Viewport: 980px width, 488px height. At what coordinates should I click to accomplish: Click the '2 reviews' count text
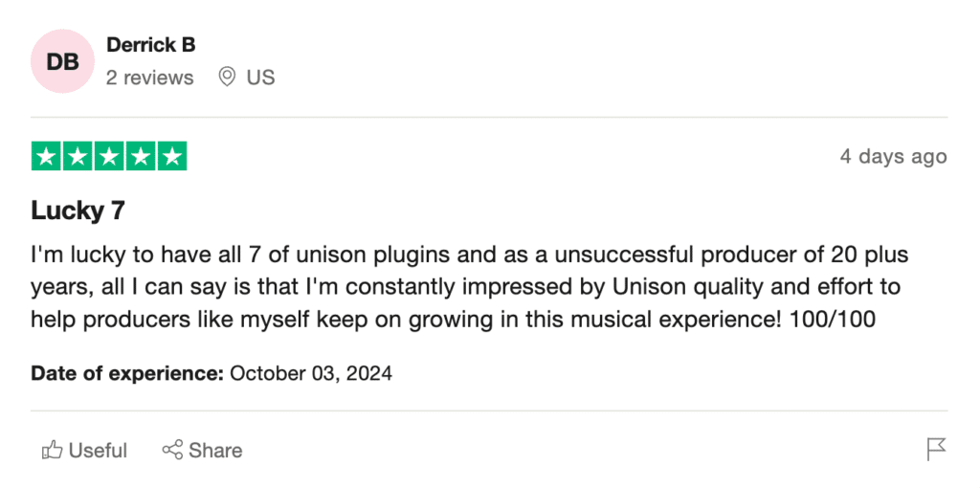150,78
